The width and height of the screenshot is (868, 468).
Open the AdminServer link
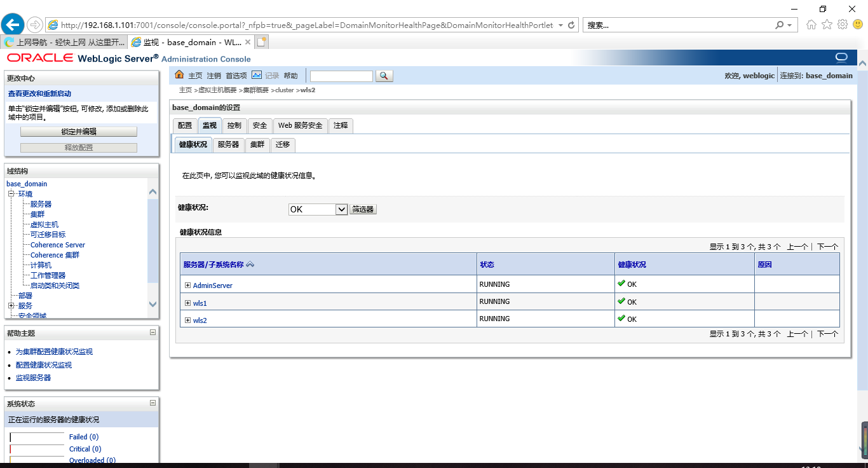(213, 286)
